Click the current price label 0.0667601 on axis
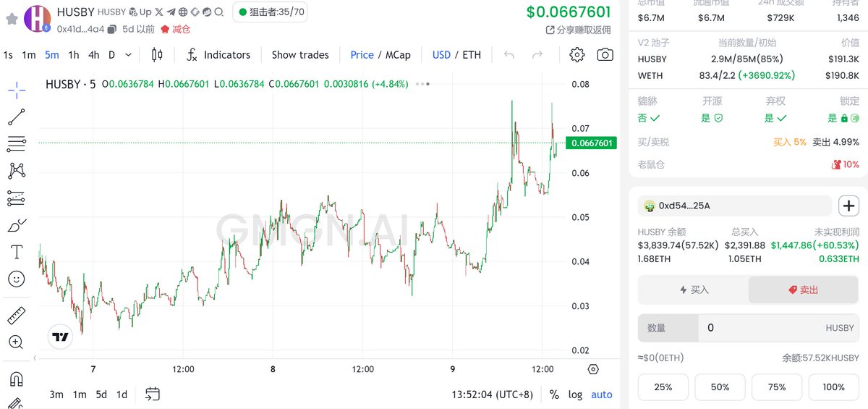The width and height of the screenshot is (868, 409). 592,143
